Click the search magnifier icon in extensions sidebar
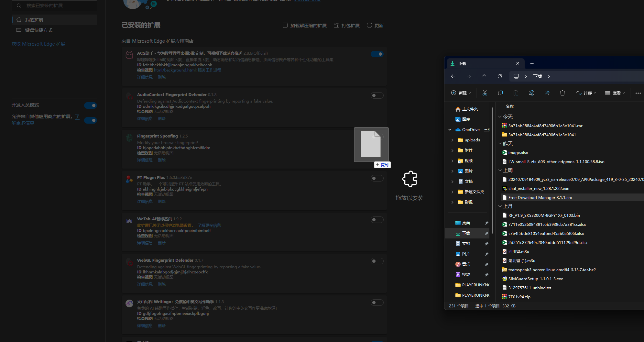The height and width of the screenshot is (342, 644). click(x=19, y=6)
